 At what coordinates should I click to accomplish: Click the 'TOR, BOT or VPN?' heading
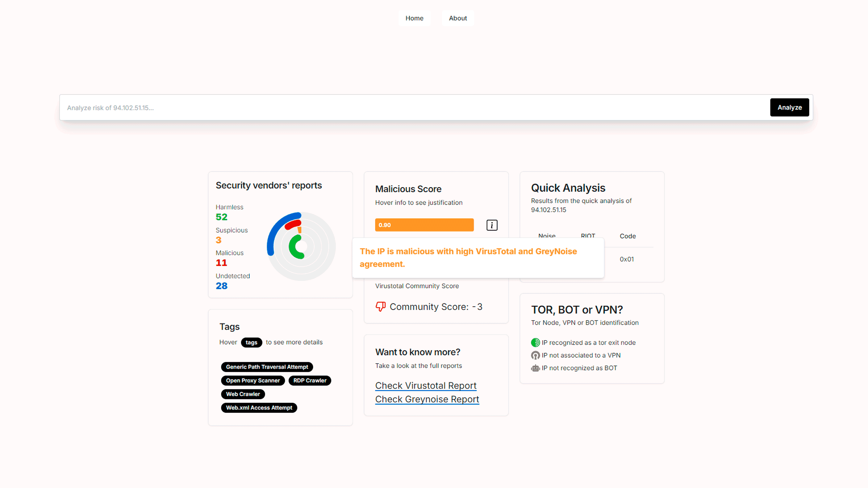(577, 310)
